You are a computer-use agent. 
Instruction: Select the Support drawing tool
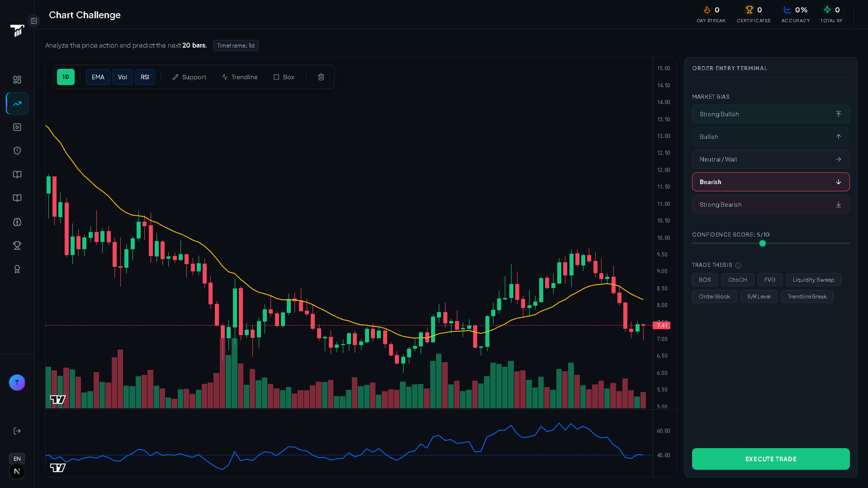189,77
